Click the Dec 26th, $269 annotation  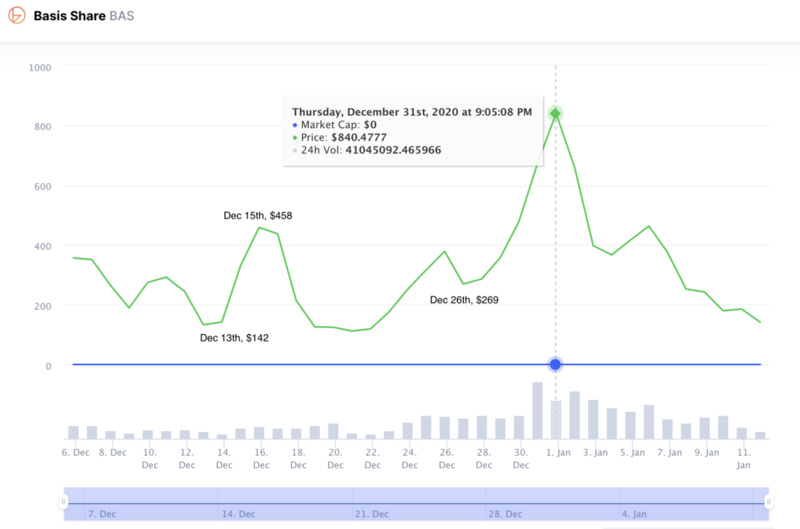pos(464,300)
